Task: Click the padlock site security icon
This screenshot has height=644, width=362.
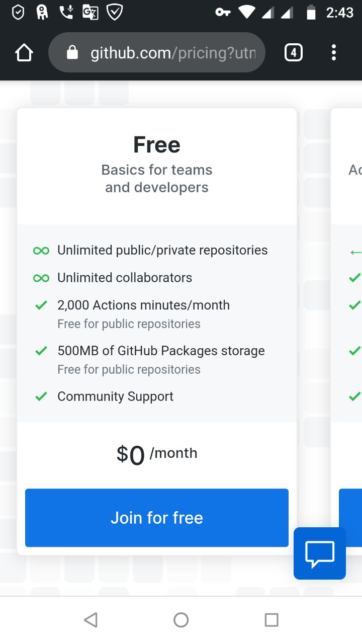Action: coord(72,52)
